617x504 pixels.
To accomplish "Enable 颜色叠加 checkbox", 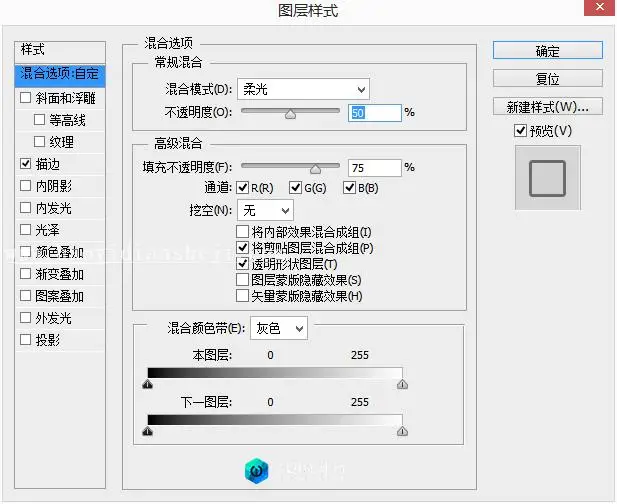I will 26,251.
